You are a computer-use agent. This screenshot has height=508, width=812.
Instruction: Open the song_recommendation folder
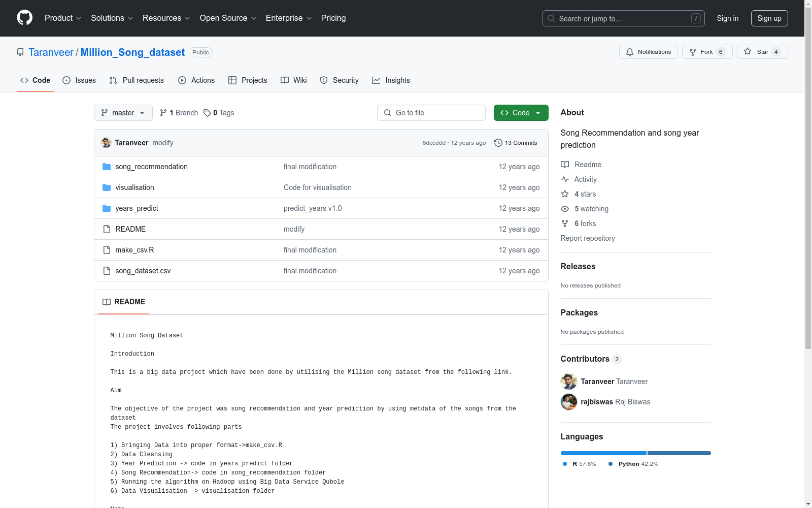pyautogui.click(x=151, y=167)
